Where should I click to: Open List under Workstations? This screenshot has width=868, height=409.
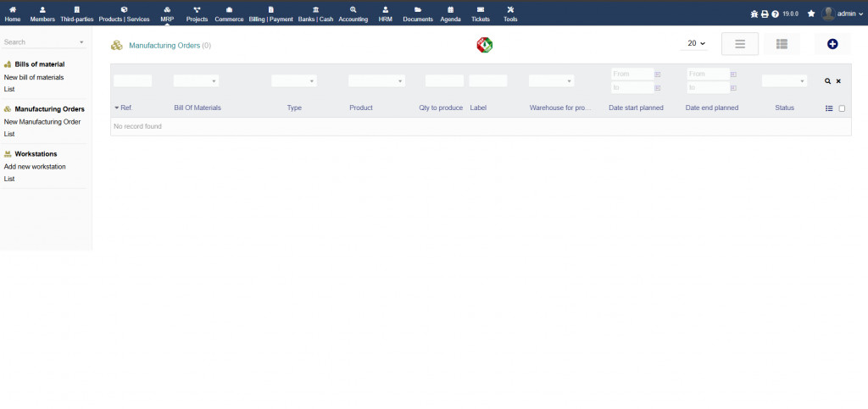[x=8, y=179]
